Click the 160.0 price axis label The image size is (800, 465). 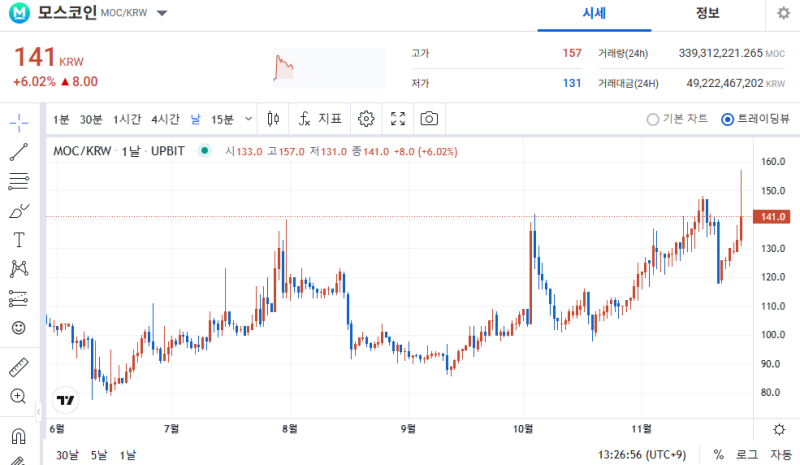[773, 162]
